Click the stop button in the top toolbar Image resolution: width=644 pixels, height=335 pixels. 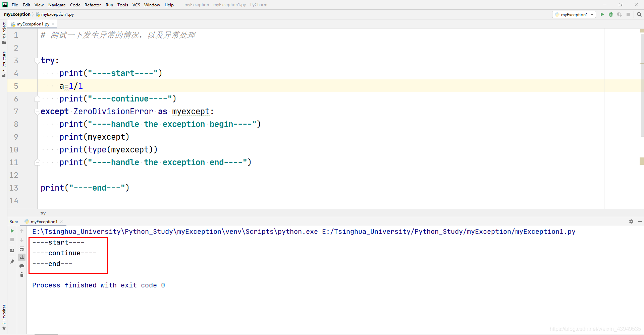click(628, 14)
